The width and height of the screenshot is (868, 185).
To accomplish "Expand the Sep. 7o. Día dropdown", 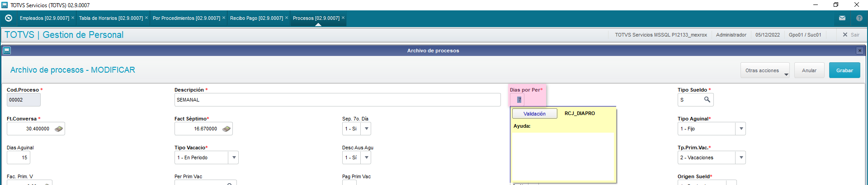I will click(367, 129).
